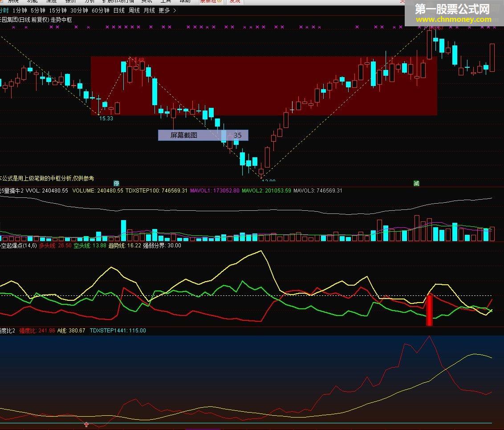Click the VOLUME: 240480.55 readout
Viewport: 504px width, 430px height.
pos(98,191)
